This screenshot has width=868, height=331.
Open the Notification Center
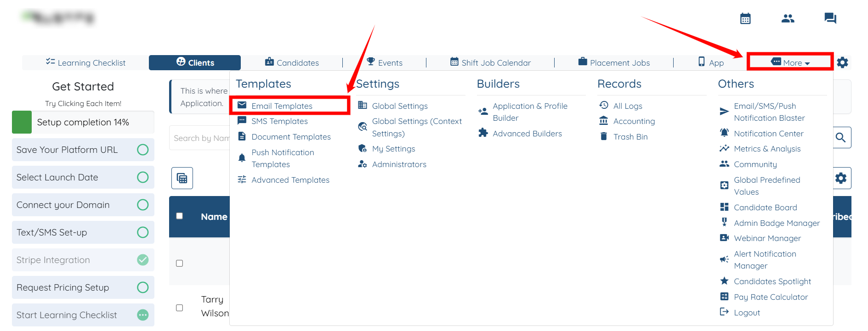(x=768, y=134)
